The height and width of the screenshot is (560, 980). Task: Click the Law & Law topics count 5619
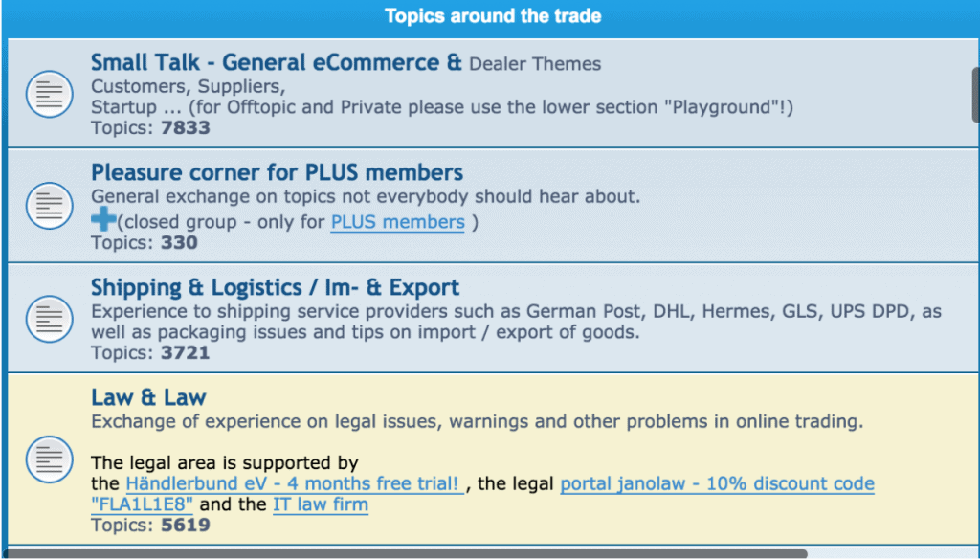click(x=184, y=525)
